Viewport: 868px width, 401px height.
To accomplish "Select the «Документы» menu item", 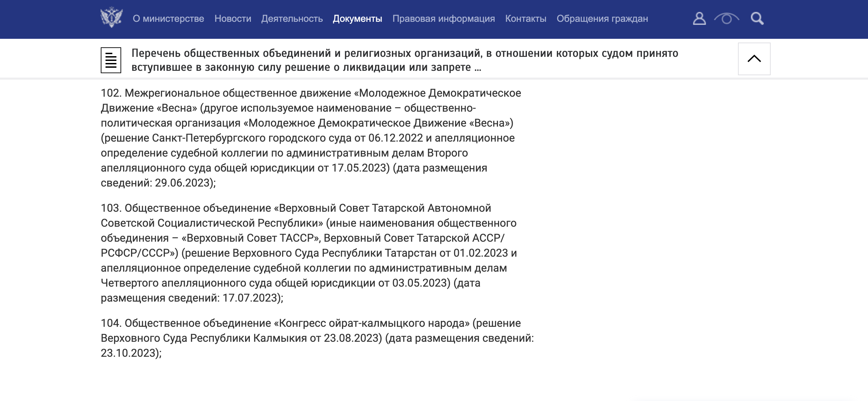I will tap(357, 18).
